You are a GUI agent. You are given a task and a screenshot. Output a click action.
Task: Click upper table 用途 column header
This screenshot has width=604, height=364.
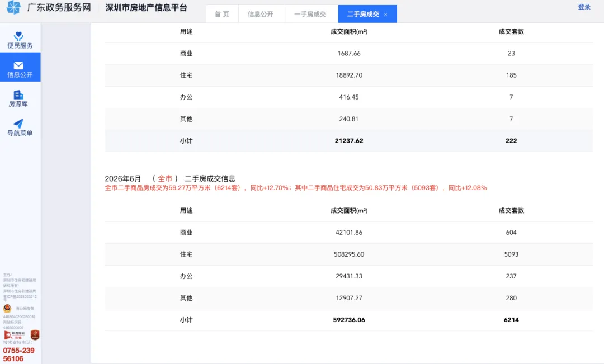pos(186,31)
